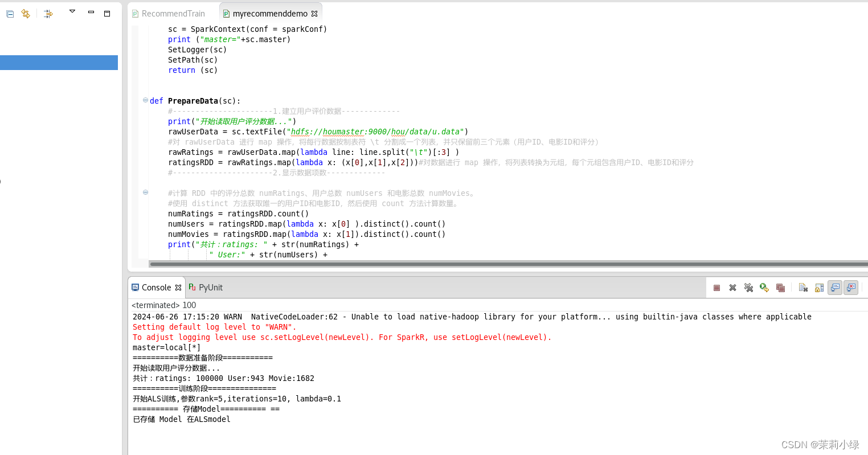Collapse the PrepareData function fold marker
Image resolution: width=868 pixels, height=455 pixels.
pyautogui.click(x=145, y=100)
